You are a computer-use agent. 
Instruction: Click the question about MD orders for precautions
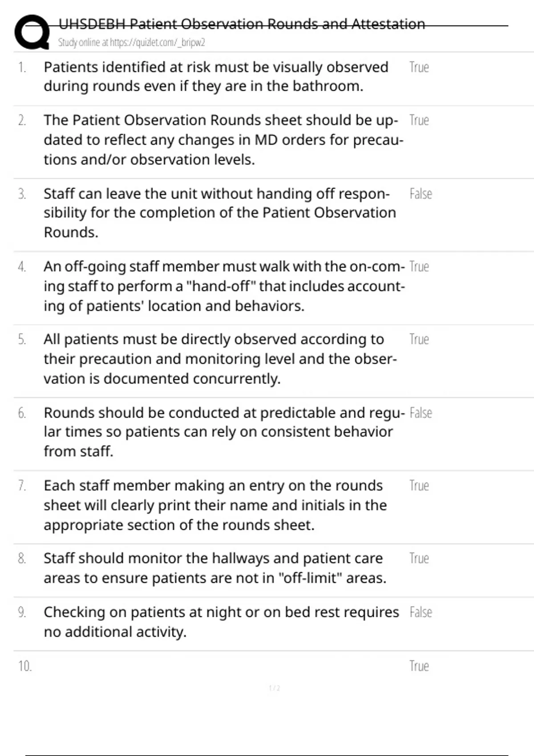point(223,140)
